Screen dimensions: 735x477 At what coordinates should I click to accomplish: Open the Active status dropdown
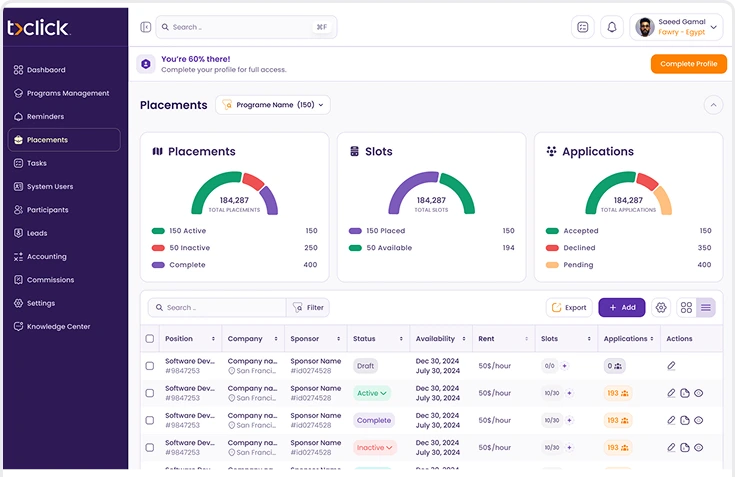point(372,393)
